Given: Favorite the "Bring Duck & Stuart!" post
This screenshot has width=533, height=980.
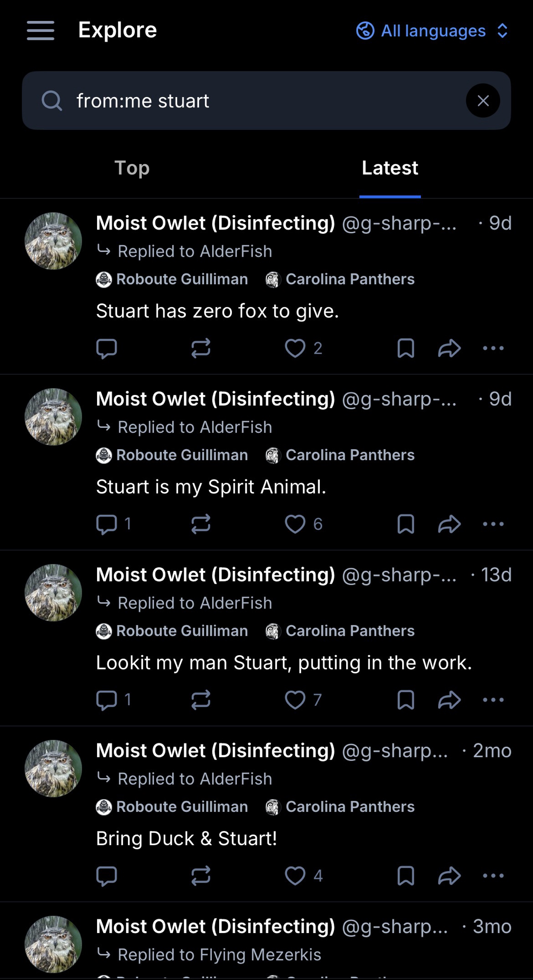Looking at the screenshot, I should 295,876.
